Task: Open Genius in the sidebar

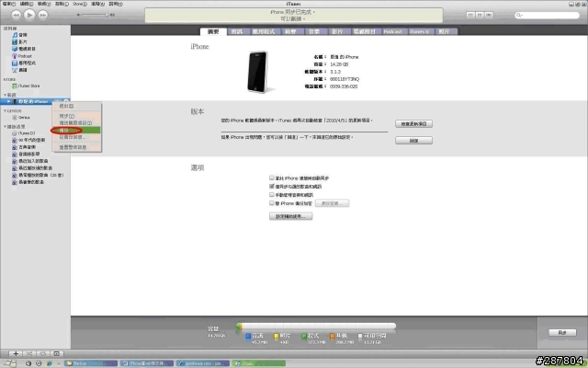Action: 23,118
